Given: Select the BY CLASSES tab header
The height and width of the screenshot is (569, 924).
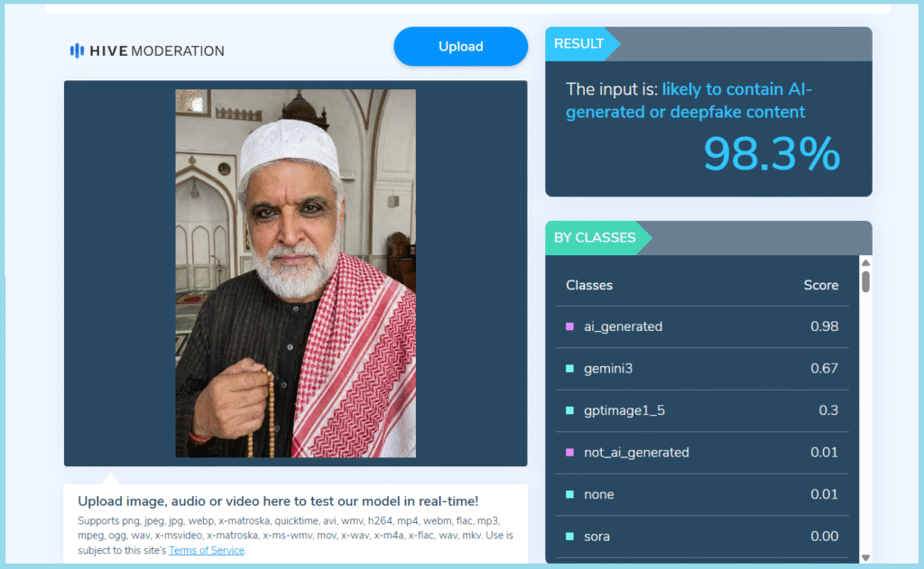Looking at the screenshot, I should click(x=594, y=238).
